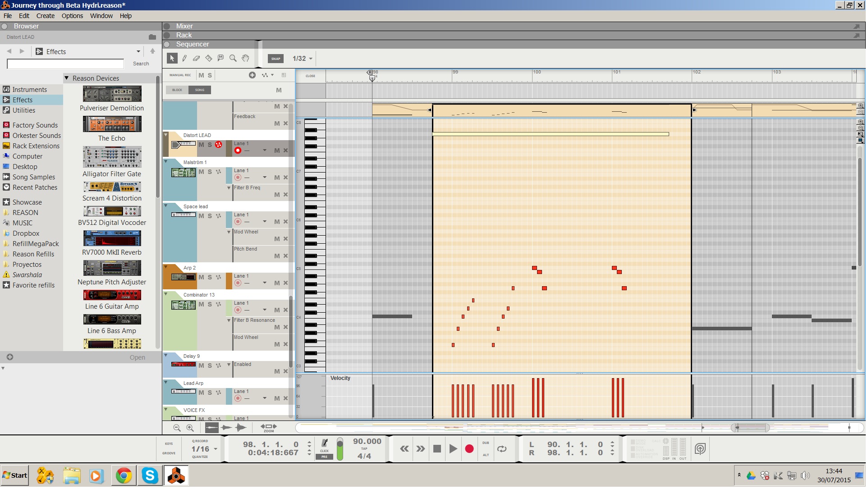Open the 1/32 snap value dropdown

(x=303, y=59)
